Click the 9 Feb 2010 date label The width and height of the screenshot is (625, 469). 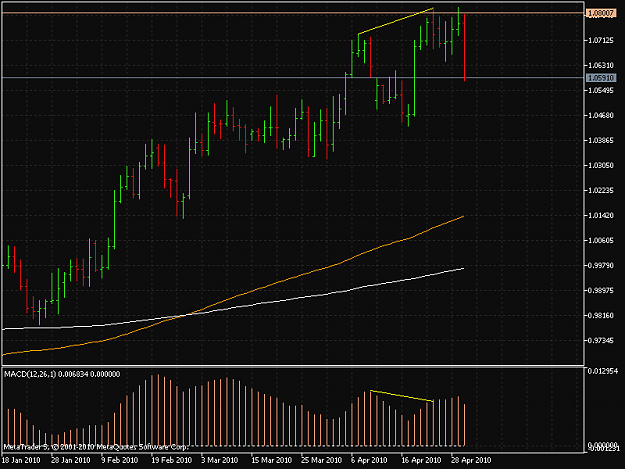point(120,460)
